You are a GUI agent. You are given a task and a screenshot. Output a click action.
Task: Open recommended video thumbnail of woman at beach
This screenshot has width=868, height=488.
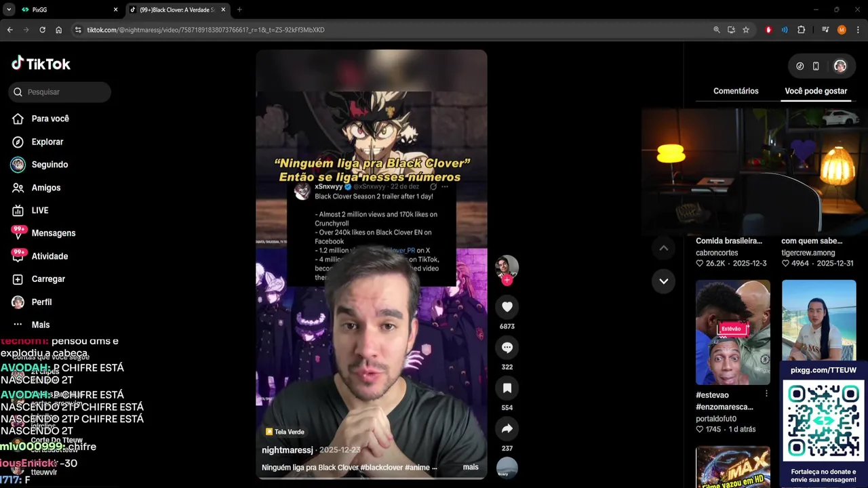[x=818, y=320]
